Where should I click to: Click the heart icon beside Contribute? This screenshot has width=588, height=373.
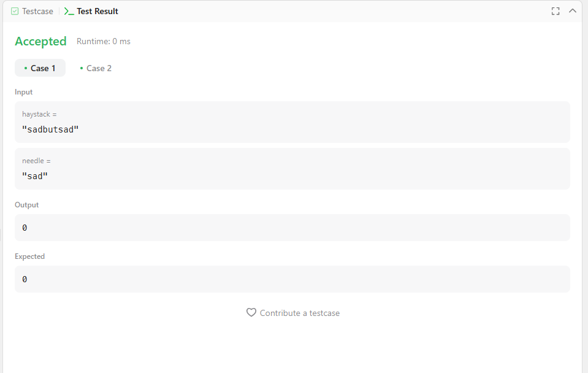(x=251, y=313)
